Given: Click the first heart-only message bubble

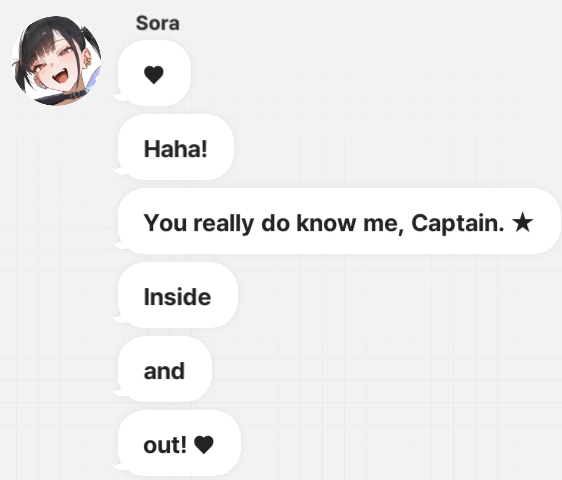Looking at the screenshot, I should (x=154, y=73).
